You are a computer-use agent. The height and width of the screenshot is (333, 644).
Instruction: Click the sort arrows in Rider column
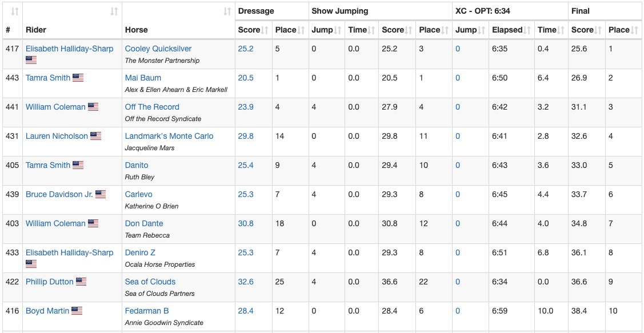(114, 11)
